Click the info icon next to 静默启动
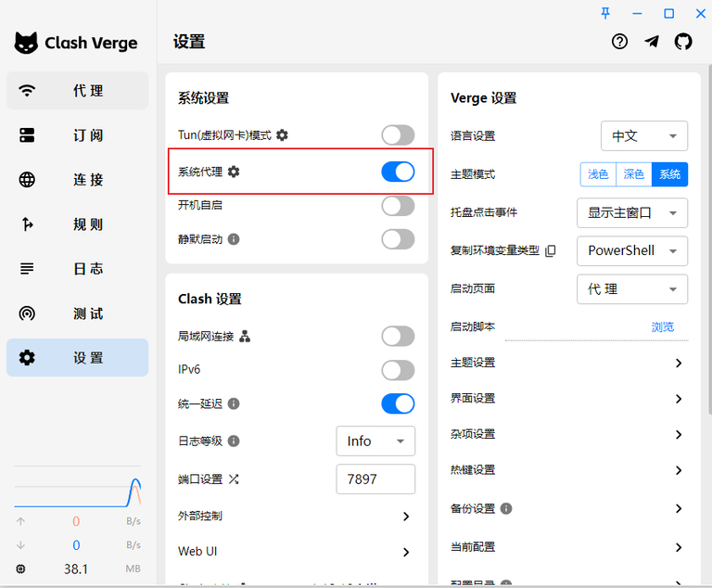The width and height of the screenshot is (712, 588). (x=234, y=239)
